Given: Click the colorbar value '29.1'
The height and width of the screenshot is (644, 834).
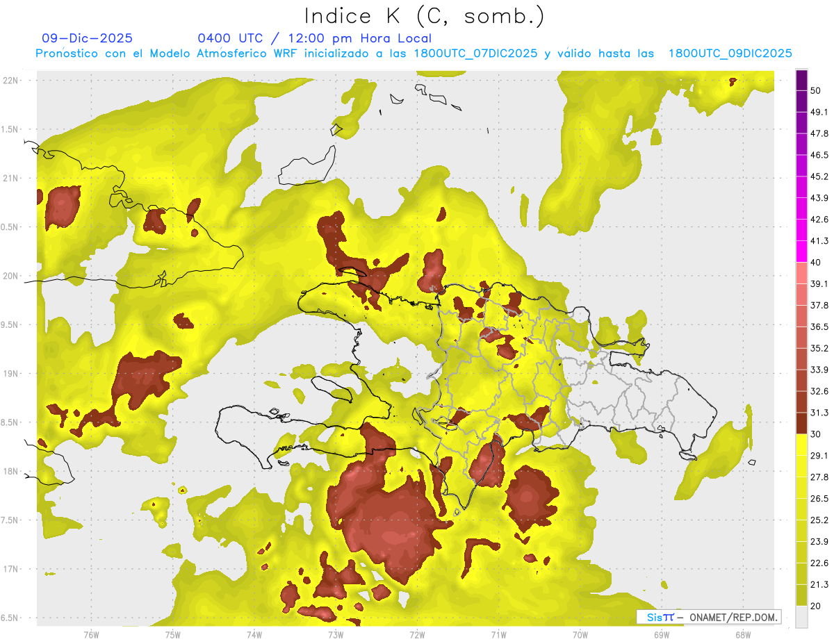Looking at the screenshot, I should point(819,456).
